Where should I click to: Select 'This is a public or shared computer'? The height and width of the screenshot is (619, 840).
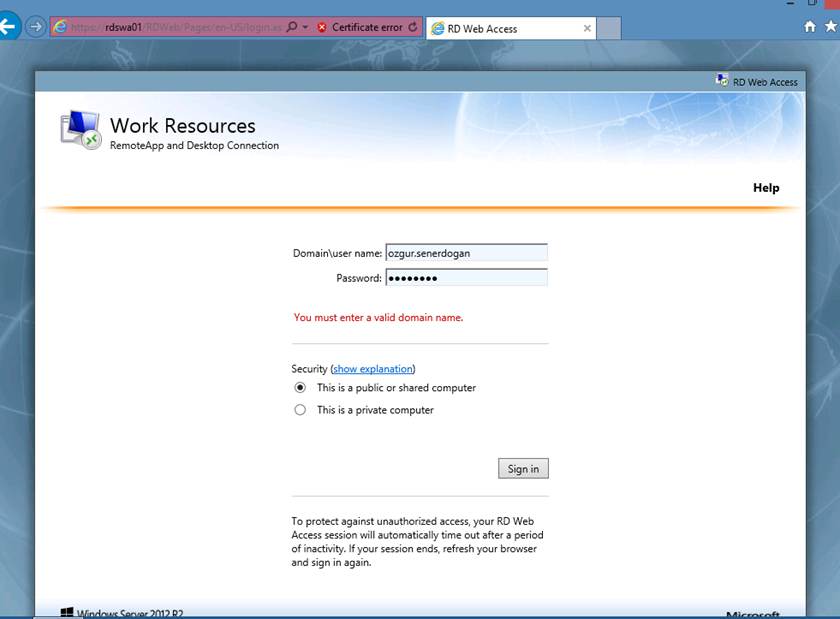[x=300, y=387]
